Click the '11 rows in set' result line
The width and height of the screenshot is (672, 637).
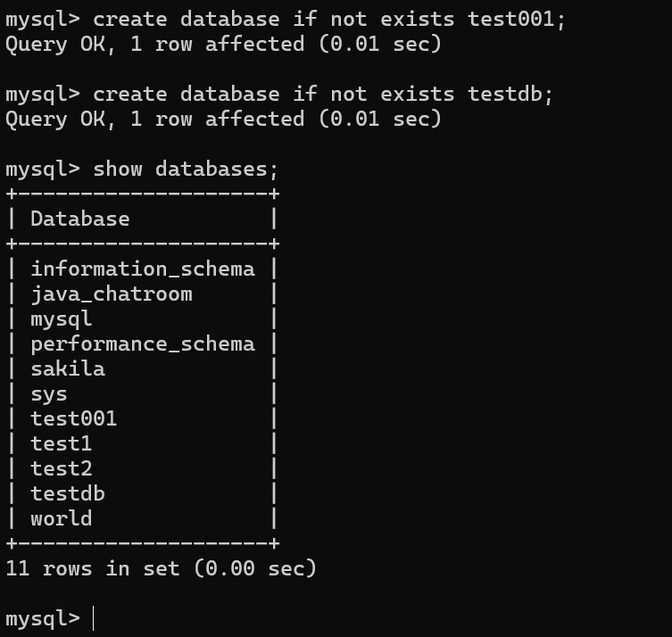click(161, 568)
